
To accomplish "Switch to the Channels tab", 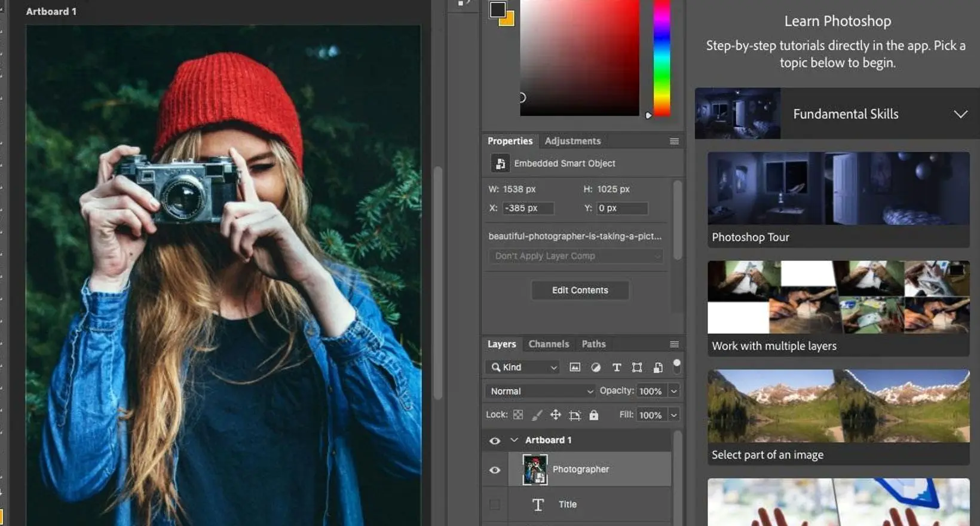I will [549, 344].
